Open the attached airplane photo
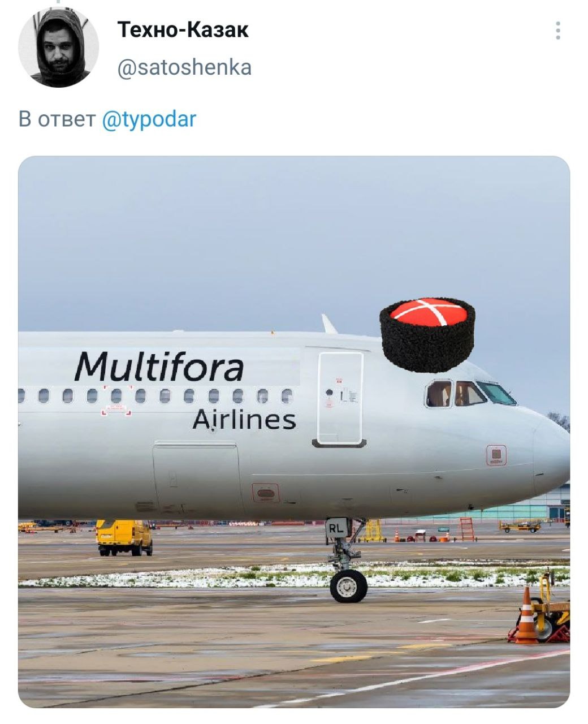This screenshot has width=588, height=724. coord(294,432)
